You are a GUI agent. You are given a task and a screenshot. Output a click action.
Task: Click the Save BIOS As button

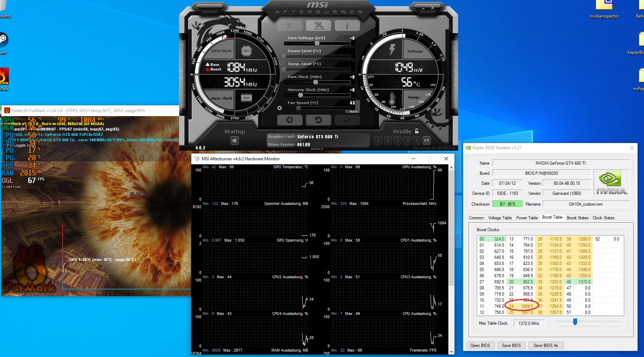click(546, 345)
